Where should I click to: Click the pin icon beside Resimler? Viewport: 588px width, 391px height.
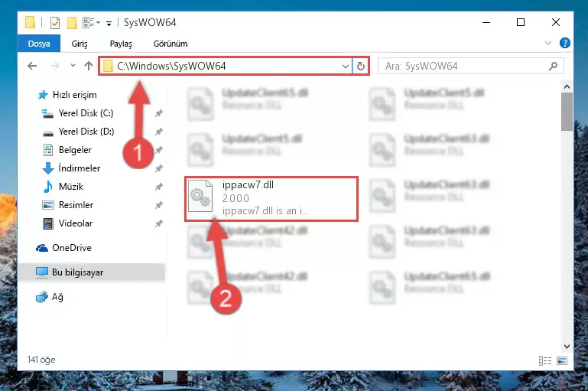click(159, 205)
